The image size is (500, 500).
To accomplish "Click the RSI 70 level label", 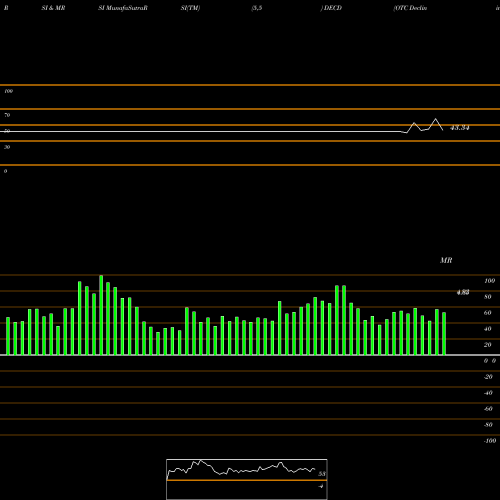I will tap(7, 115).
